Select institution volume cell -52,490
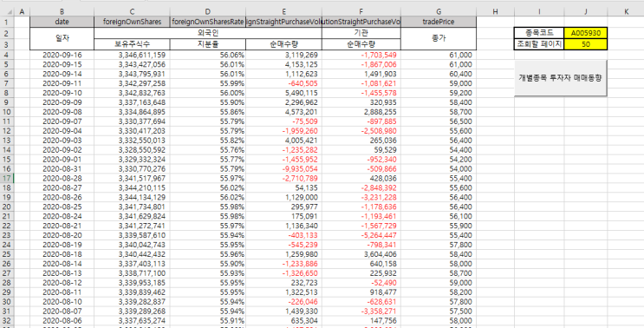 point(361,283)
